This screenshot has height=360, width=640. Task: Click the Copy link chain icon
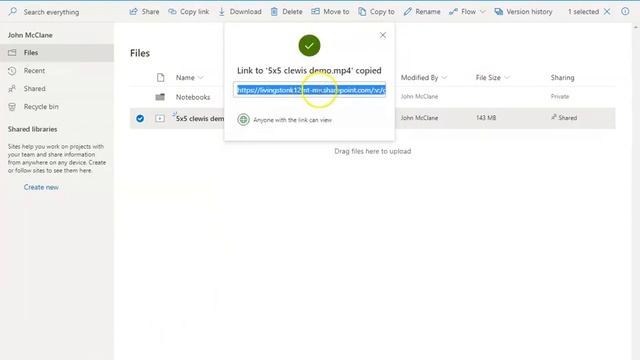point(172,11)
